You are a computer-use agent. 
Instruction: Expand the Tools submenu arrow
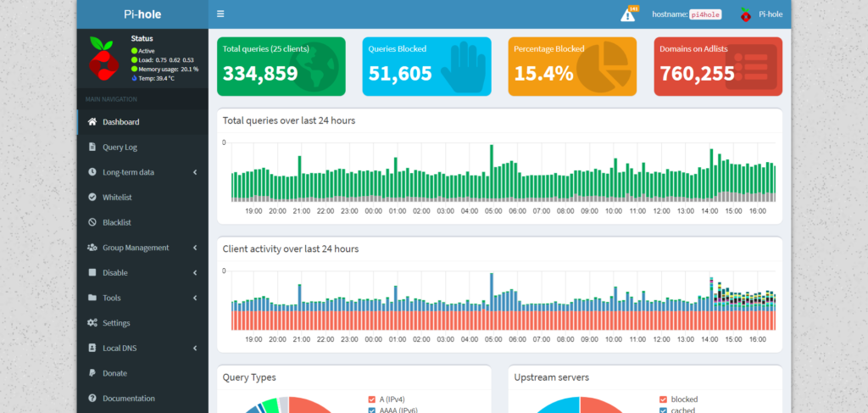point(195,298)
